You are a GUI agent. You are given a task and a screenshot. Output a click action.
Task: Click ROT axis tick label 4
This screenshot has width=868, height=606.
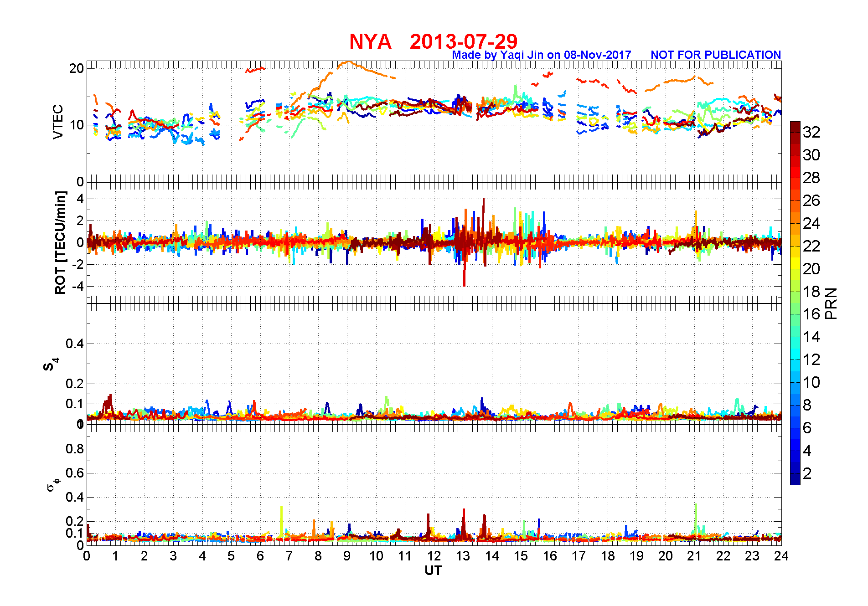(x=81, y=199)
